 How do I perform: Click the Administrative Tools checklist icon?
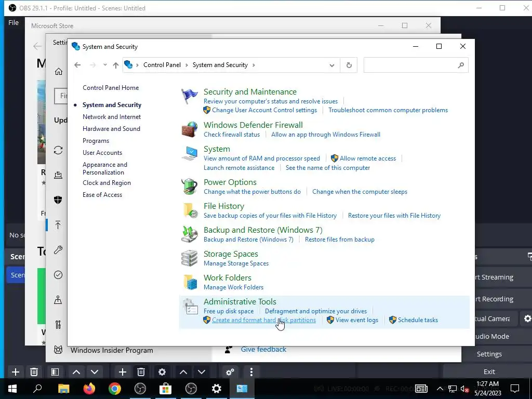[190, 306]
